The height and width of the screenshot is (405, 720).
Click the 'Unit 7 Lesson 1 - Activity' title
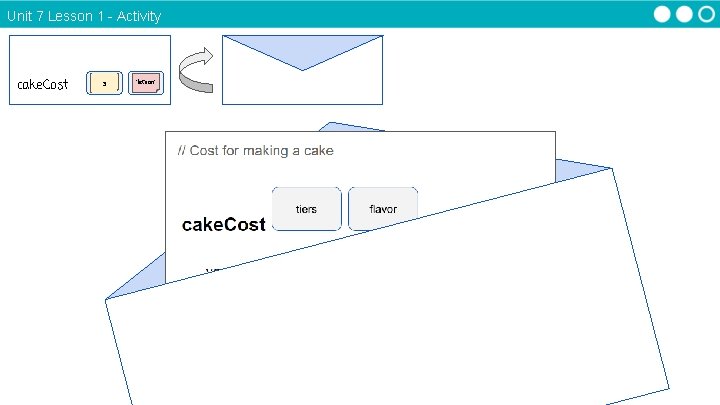(x=84, y=16)
